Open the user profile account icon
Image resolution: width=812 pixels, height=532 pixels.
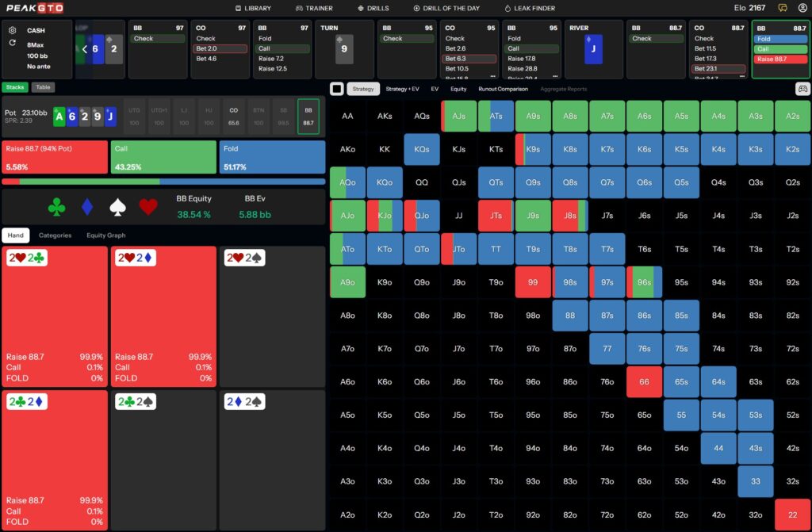click(x=802, y=8)
